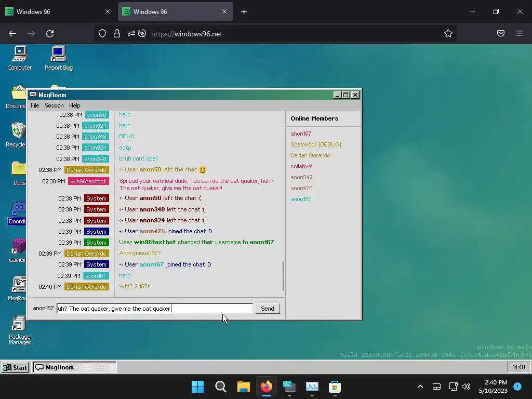Open the Windows date and time flyout

pyautogui.click(x=493, y=387)
